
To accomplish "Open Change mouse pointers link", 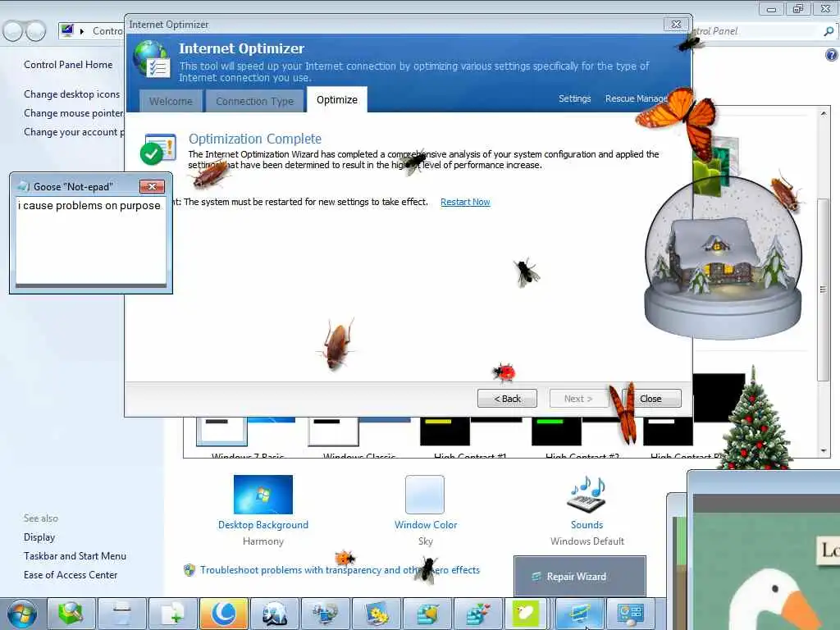I will pyautogui.click(x=74, y=113).
